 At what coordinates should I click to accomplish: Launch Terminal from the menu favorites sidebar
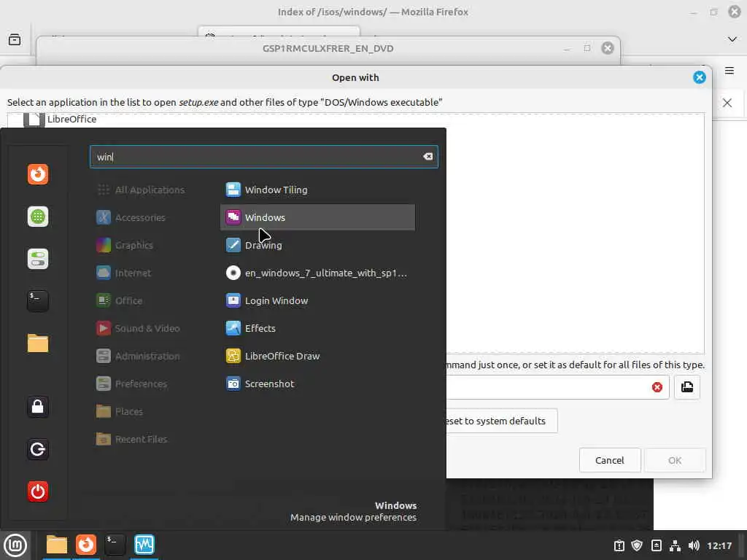pyautogui.click(x=38, y=301)
